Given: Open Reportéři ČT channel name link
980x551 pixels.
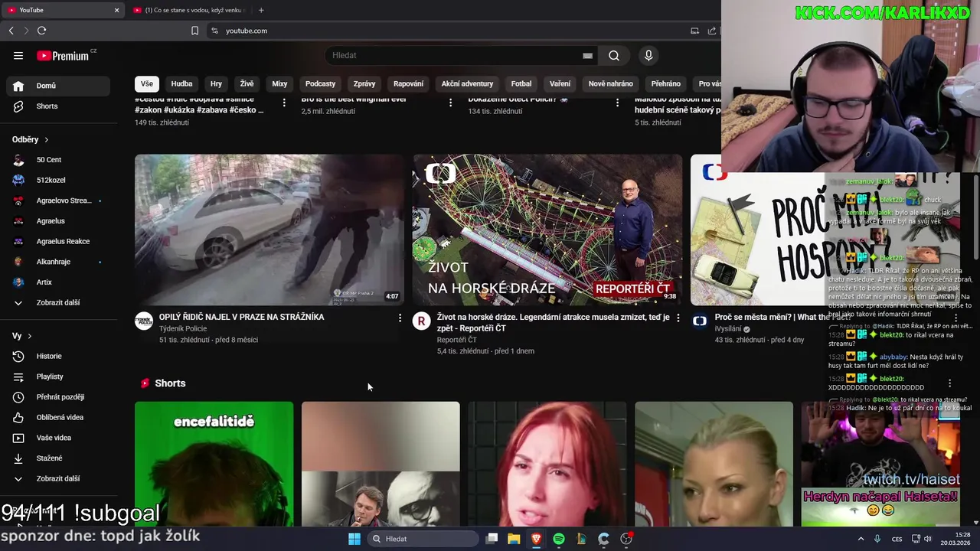Looking at the screenshot, I should click(x=456, y=340).
